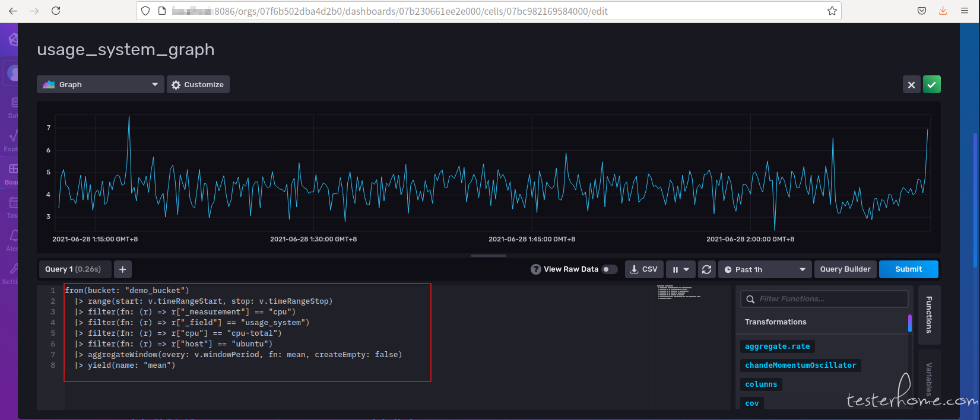Insert the columns function
980x420 pixels.
click(x=761, y=384)
